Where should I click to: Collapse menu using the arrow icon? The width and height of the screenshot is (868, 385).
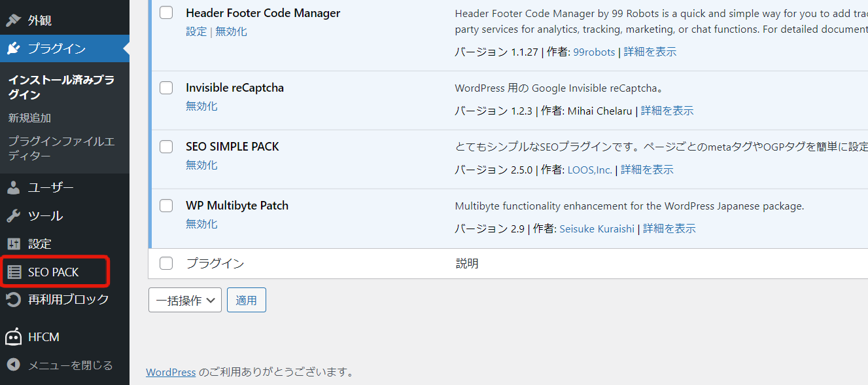14,365
